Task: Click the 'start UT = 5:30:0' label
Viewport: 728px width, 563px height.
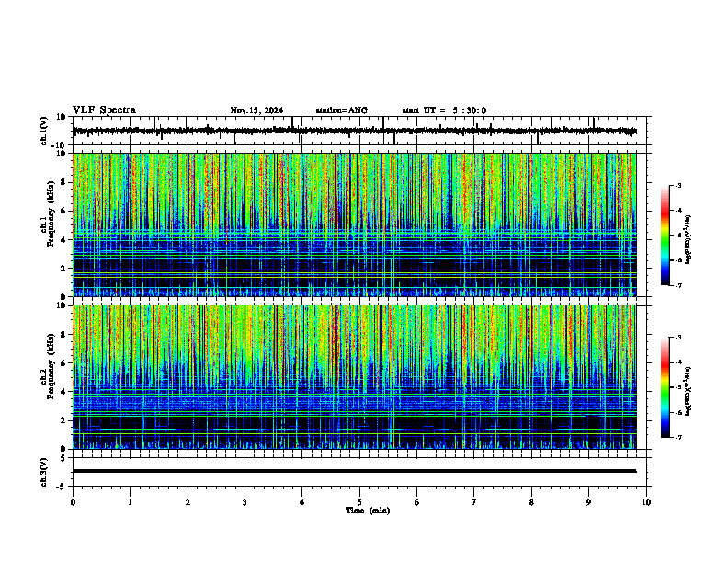Action: tap(444, 110)
